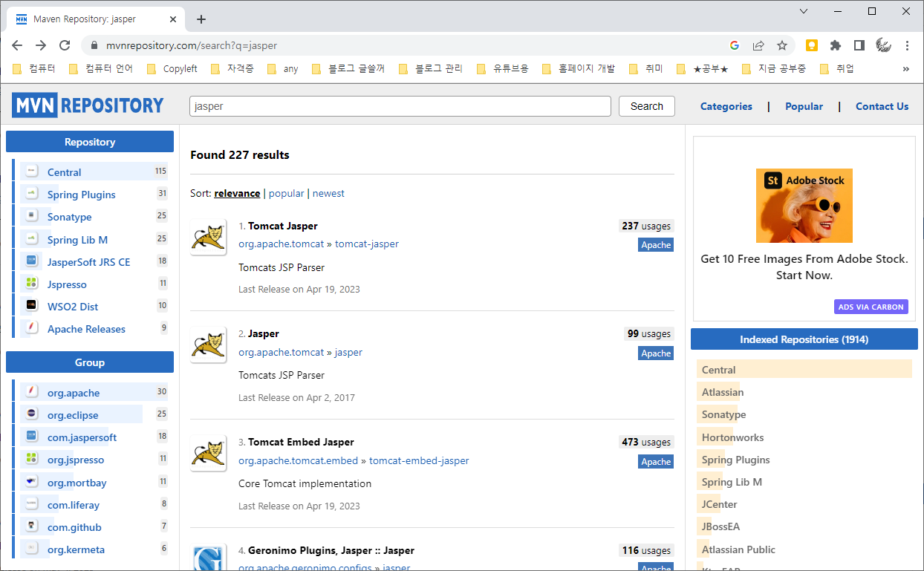Viewport: 924px width, 571px height.
Task: Click the share page icon in address bar
Action: (758, 45)
